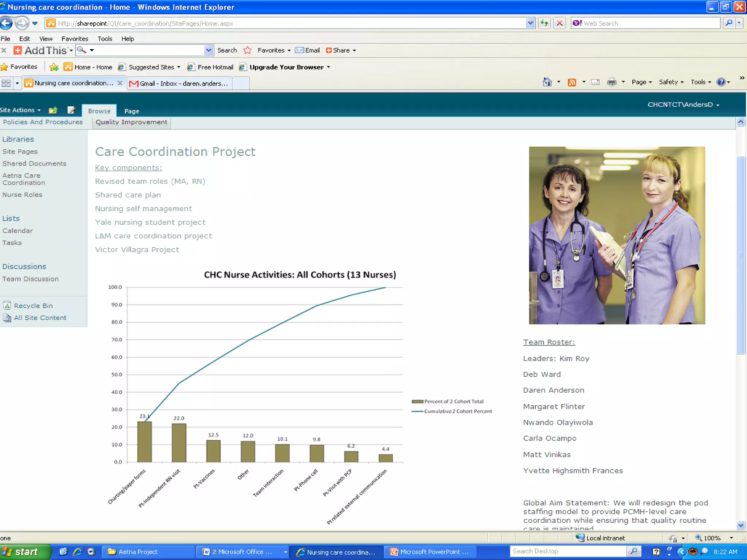Click the page vertical scrollbar down arrow
The image size is (747, 560).
(x=740, y=525)
